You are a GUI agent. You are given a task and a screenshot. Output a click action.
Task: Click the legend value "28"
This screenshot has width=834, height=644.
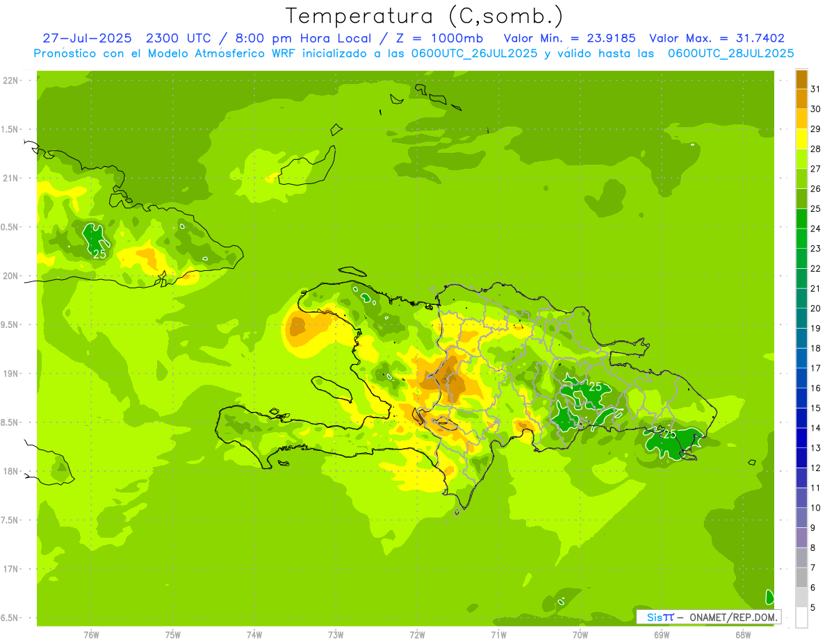click(815, 149)
